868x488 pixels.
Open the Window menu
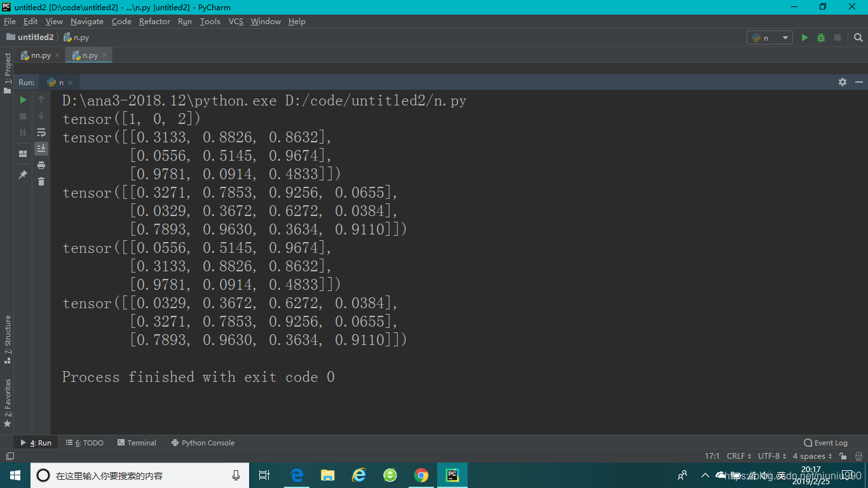pyautogui.click(x=266, y=21)
